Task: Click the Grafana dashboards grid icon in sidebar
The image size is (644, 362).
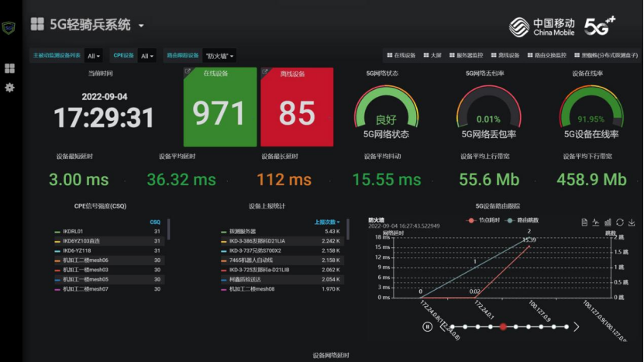Action: [x=9, y=68]
